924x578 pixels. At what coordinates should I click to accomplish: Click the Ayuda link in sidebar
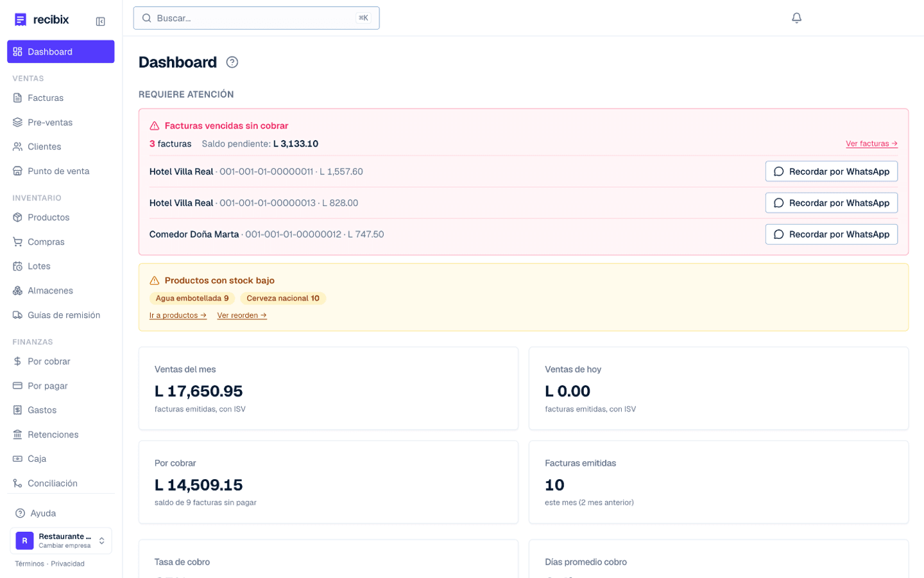coord(61,513)
